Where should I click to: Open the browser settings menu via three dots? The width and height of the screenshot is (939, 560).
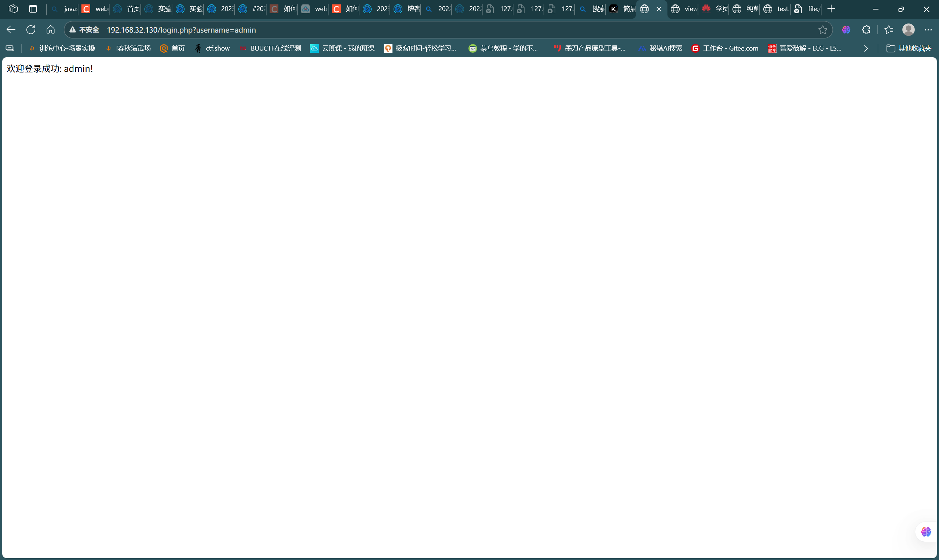pyautogui.click(x=928, y=30)
